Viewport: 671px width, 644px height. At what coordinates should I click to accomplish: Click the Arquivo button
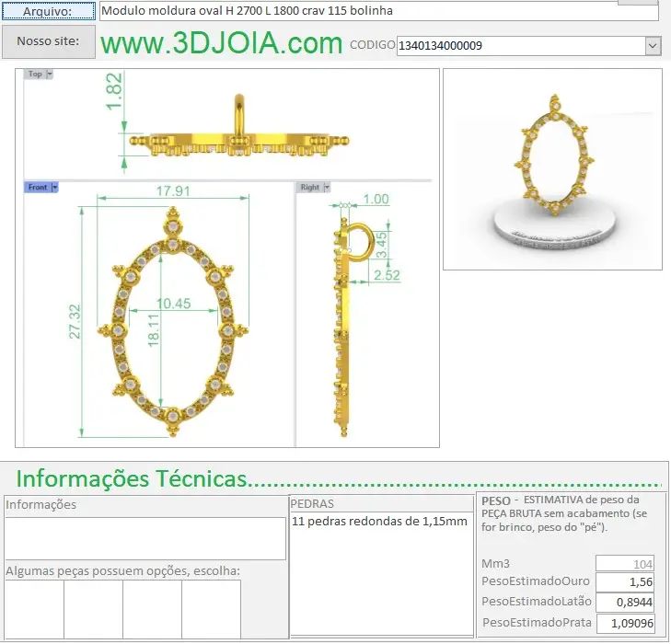tap(49, 11)
